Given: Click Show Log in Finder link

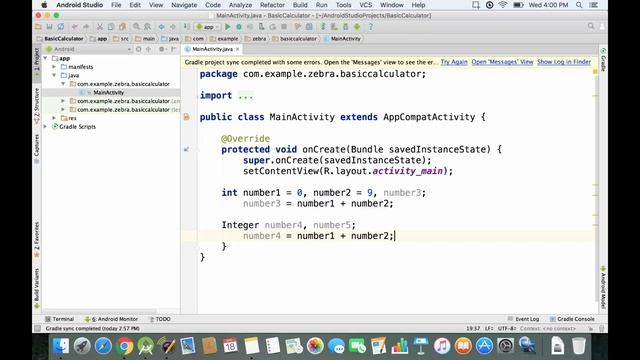Looking at the screenshot, I should tap(564, 62).
